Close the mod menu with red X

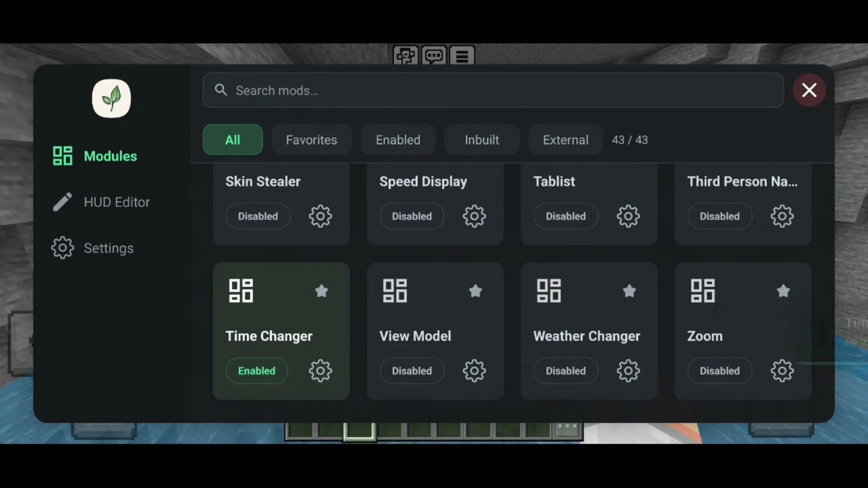(809, 90)
